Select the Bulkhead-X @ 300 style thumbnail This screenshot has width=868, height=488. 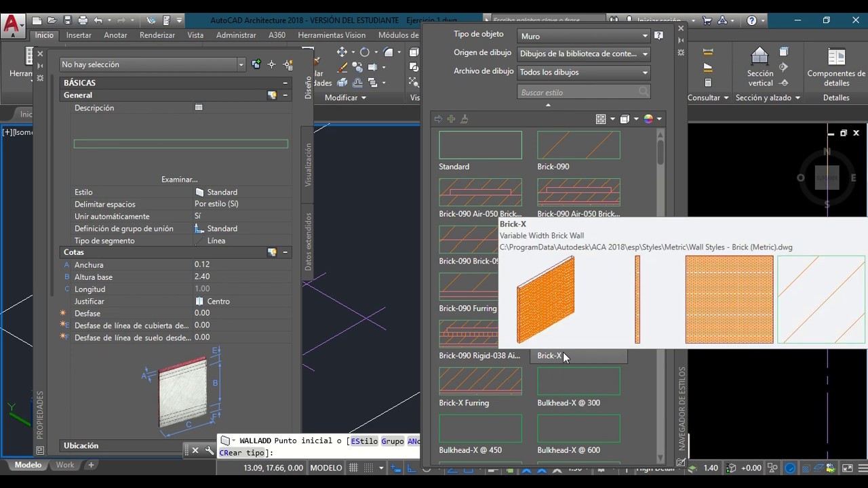(578, 382)
